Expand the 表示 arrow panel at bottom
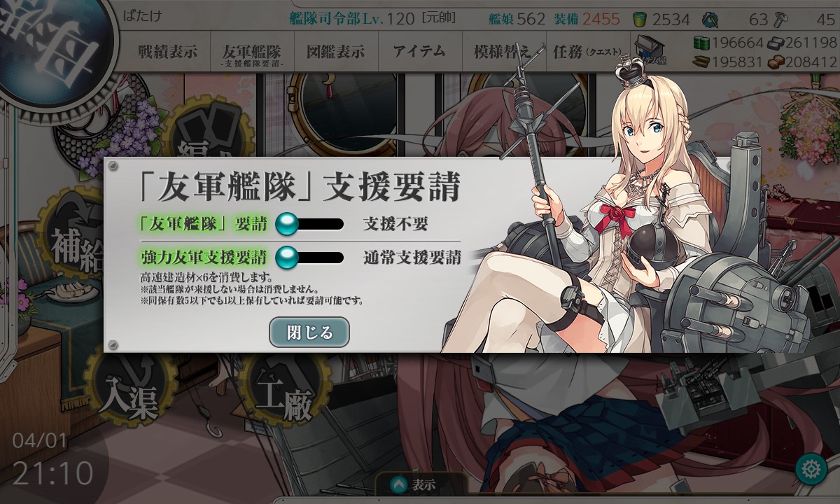Image resolution: width=840 pixels, height=504 pixels. coord(420,484)
